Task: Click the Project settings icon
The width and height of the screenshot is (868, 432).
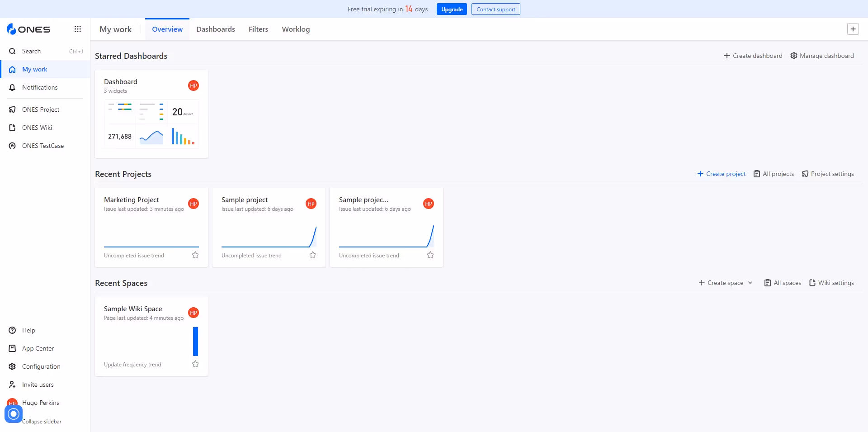Action: 805,174
